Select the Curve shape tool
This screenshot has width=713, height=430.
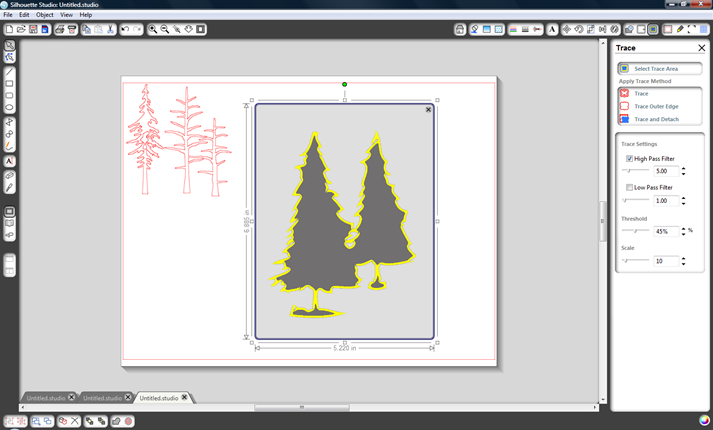pos(10,134)
